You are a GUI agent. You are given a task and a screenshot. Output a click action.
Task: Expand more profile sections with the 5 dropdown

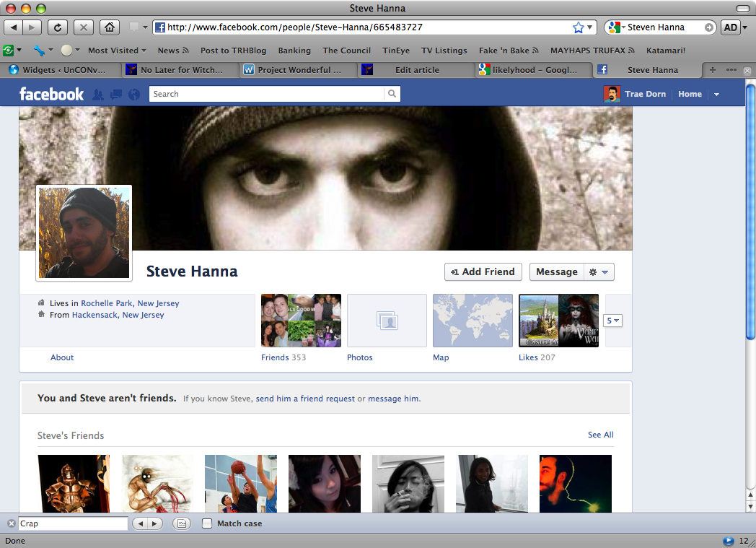coord(612,321)
